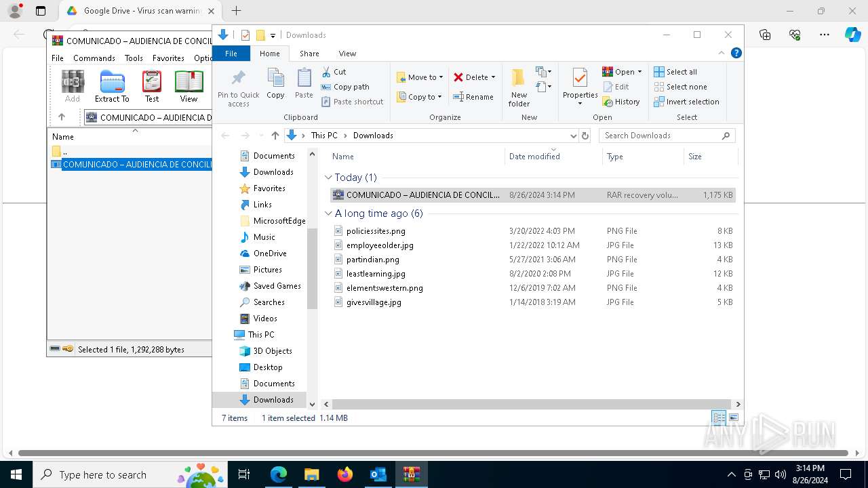Click in the Search Downloads field
This screenshot has width=868, height=488.
click(x=667, y=136)
